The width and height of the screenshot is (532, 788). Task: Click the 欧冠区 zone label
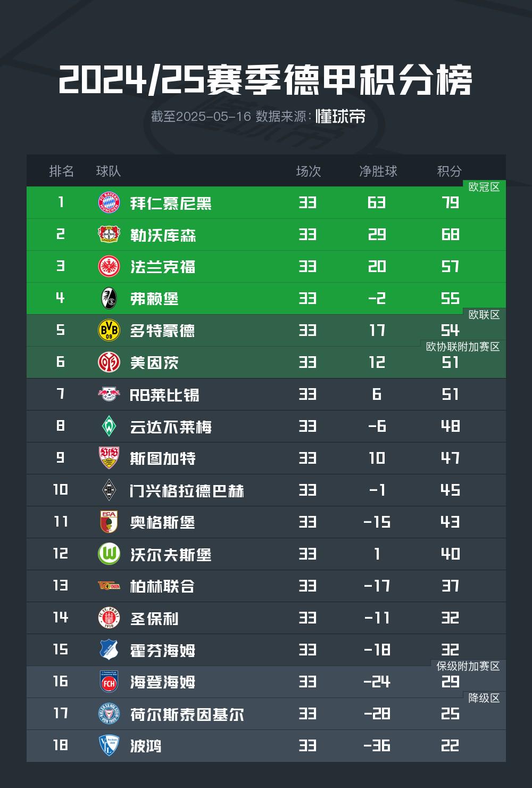click(484, 187)
